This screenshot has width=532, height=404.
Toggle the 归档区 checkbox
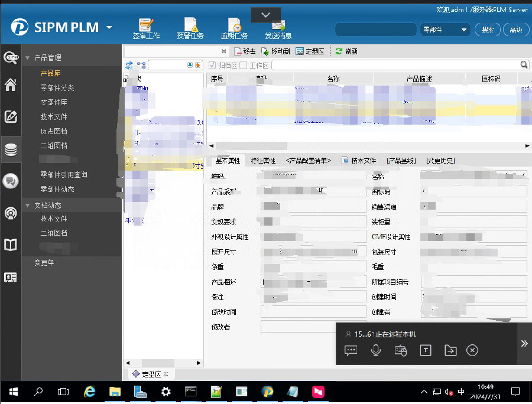coord(213,66)
